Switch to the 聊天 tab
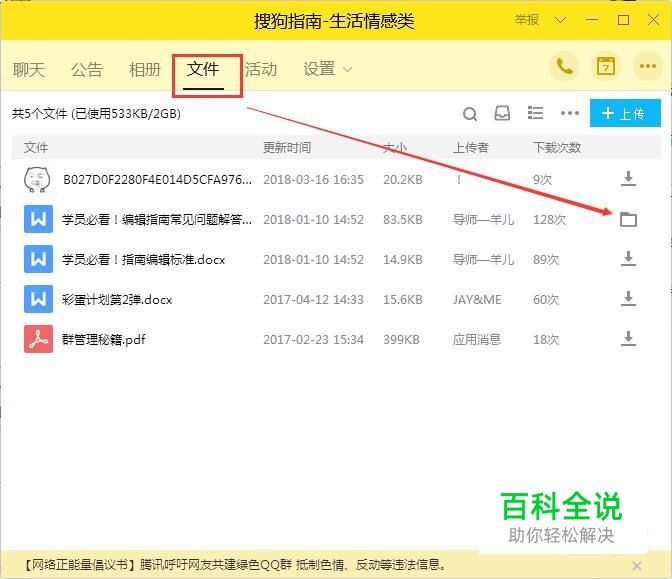 click(x=29, y=69)
